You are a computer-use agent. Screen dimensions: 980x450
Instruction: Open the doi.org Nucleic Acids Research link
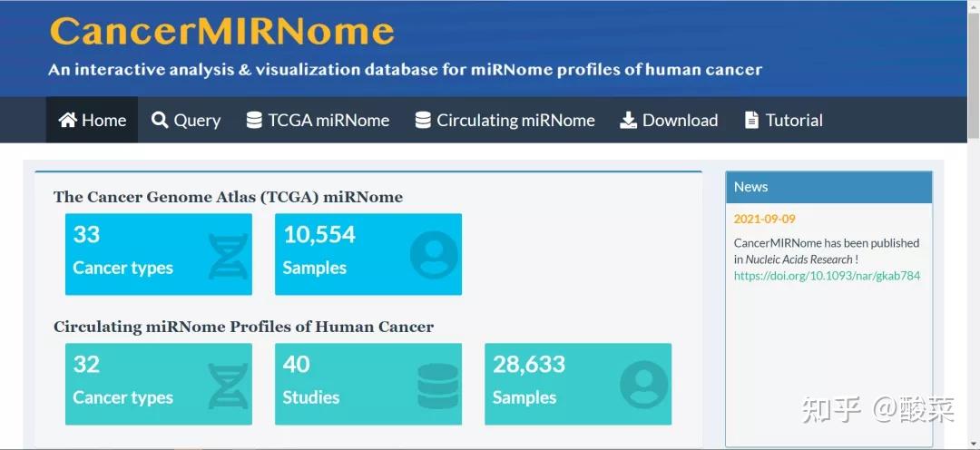(x=827, y=276)
